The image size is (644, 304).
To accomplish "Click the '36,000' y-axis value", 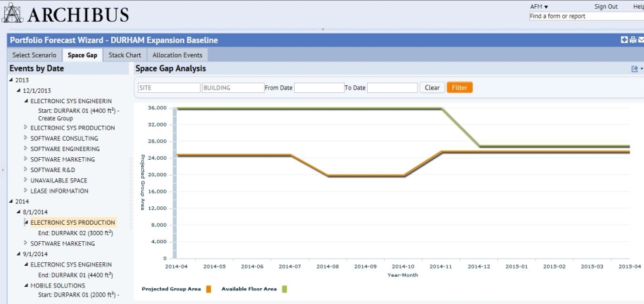I will pos(157,108).
